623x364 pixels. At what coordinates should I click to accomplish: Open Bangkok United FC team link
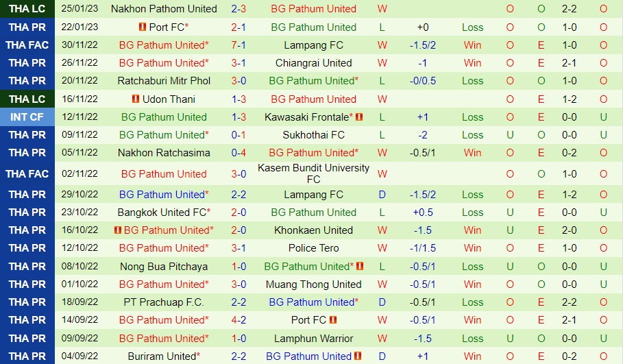tap(164, 213)
